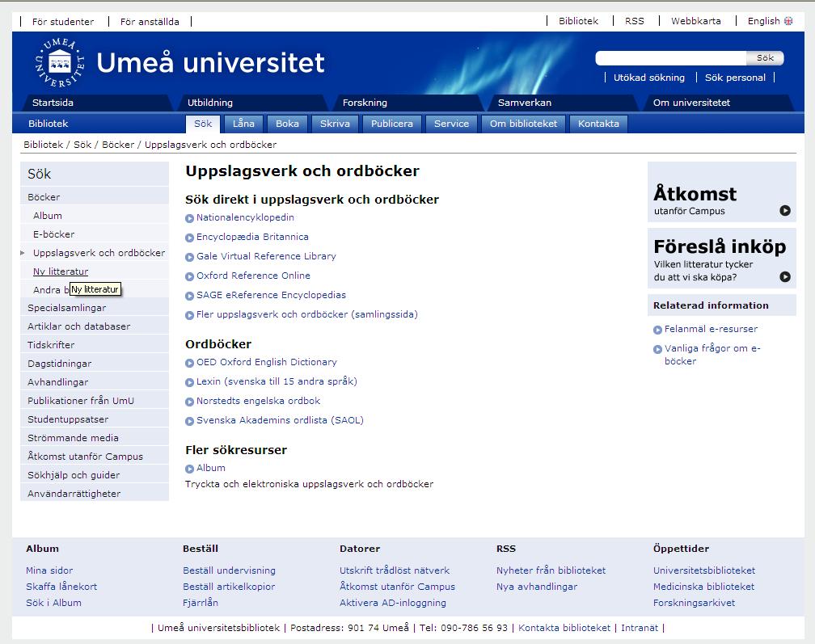Viewport: 815px width, 644px height.
Task: Open the Sök tab in library navigation
Action: tap(203, 124)
